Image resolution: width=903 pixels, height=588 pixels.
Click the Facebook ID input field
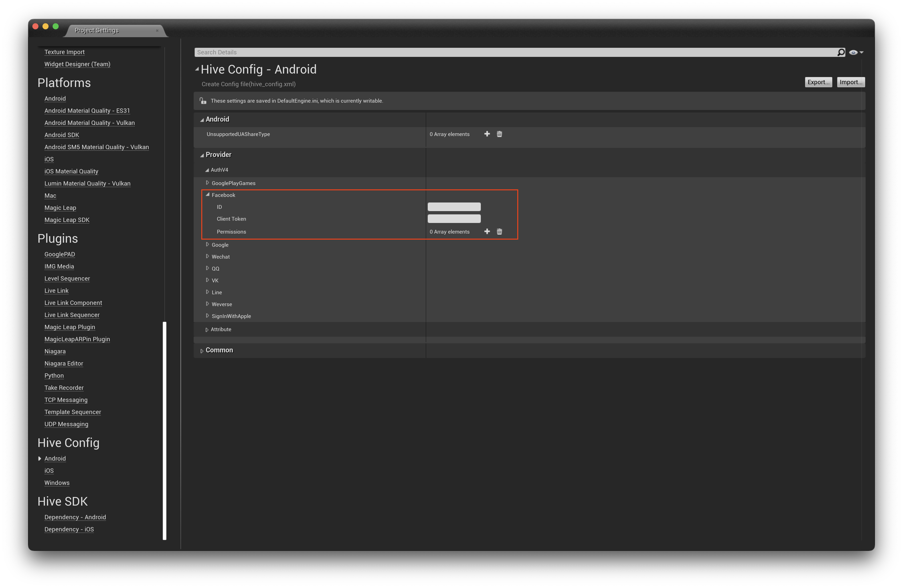(x=454, y=207)
